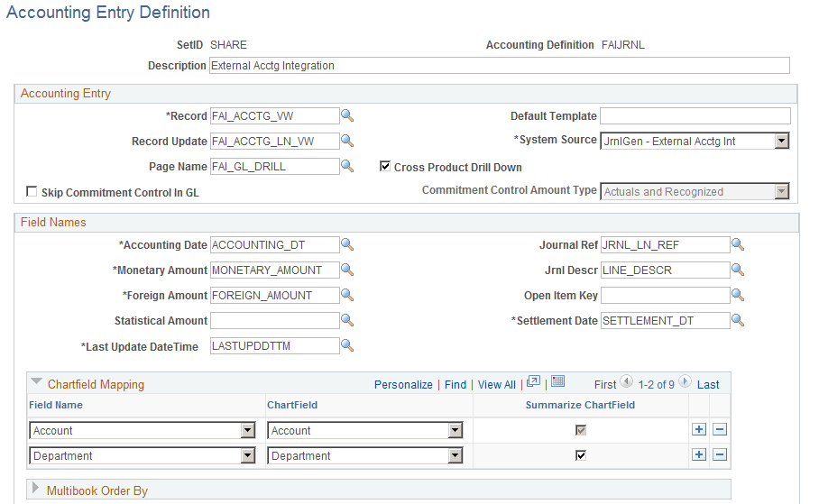Go to previous Chartfield Mapping rows
819x504 pixels.
(626, 381)
